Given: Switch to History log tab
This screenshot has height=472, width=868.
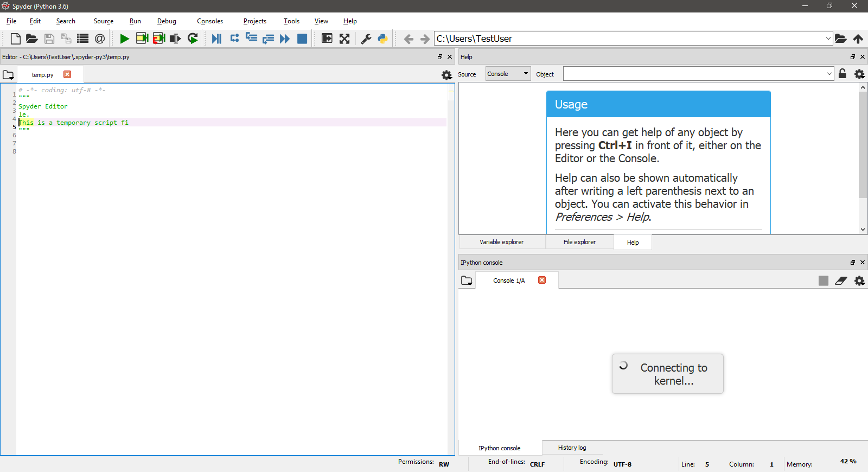Looking at the screenshot, I should 572,448.
